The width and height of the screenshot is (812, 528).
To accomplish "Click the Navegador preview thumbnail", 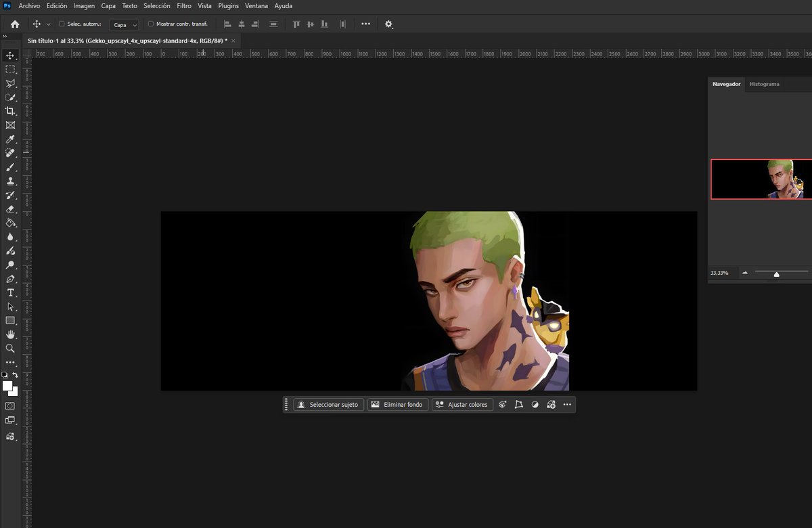I will click(761, 179).
